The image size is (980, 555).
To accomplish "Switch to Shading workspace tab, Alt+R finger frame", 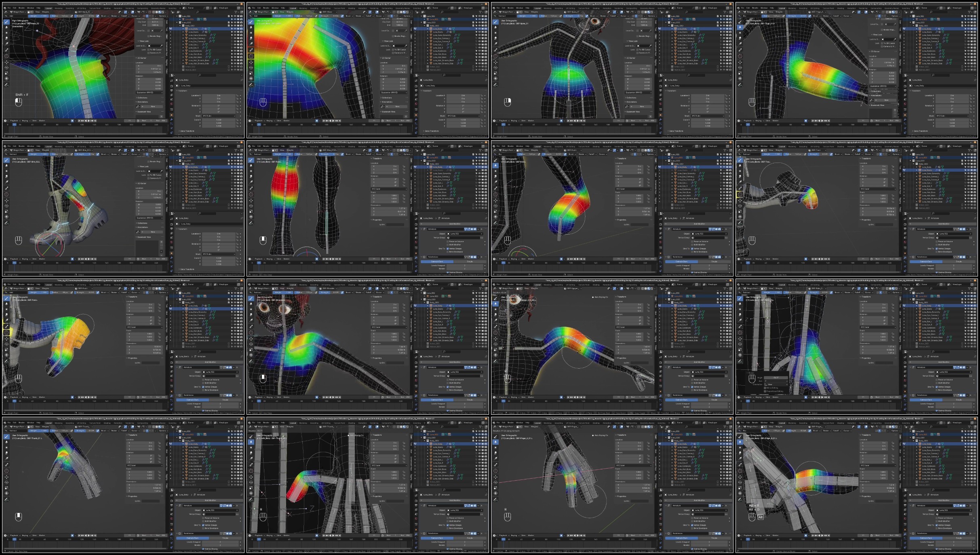I will tap(840, 422).
